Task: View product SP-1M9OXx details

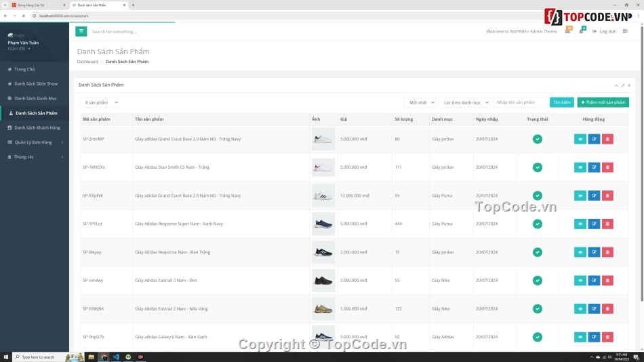Action: [x=580, y=167]
